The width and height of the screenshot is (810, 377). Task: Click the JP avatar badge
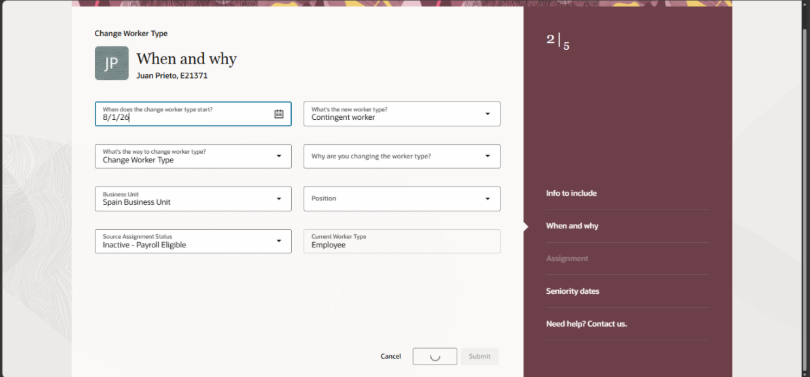[112, 63]
